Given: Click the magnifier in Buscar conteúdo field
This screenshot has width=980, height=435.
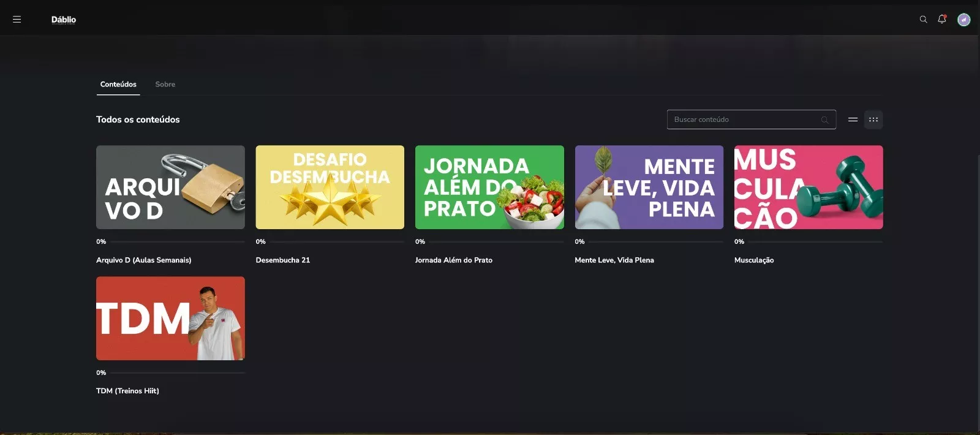Looking at the screenshot, I should click(x=824, y=120).
